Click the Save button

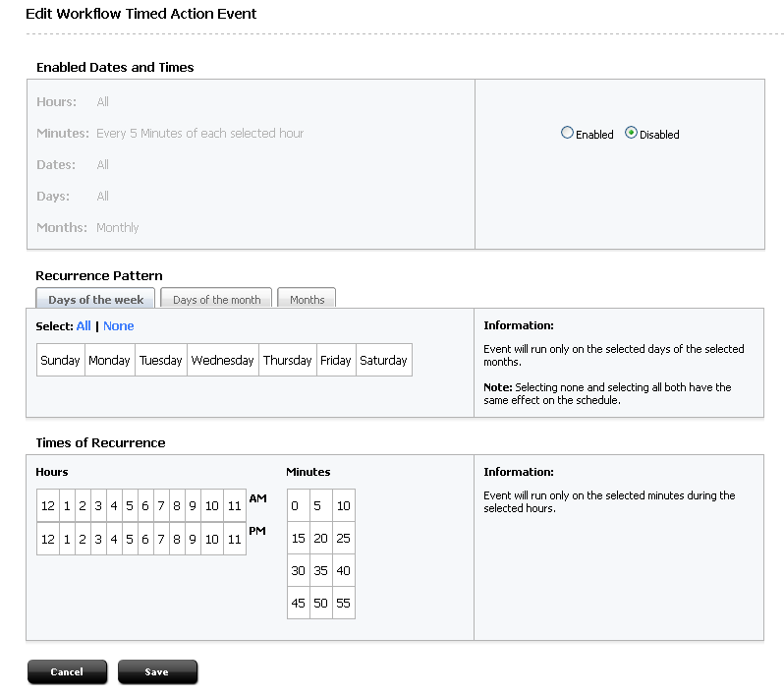pos(157,671)
